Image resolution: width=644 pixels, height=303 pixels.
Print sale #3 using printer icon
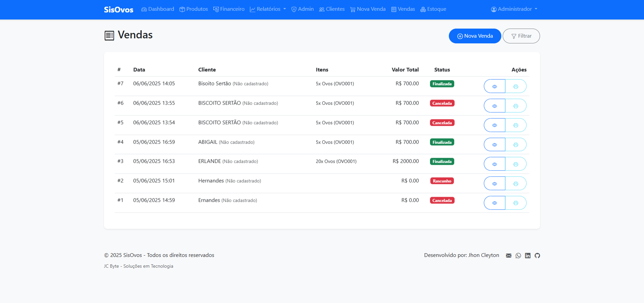point(515,164)
